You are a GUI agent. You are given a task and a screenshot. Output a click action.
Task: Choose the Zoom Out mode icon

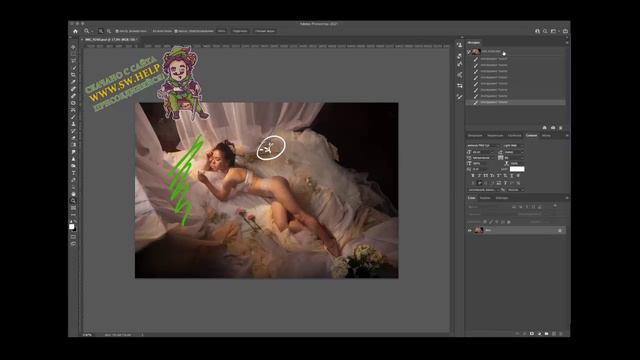click(x=109, y=31)
